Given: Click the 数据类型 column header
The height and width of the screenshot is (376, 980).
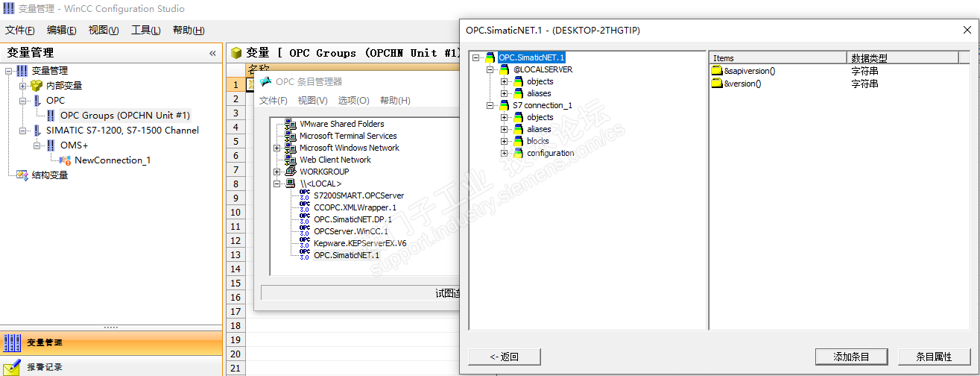Looking at the screenshot, I should 902,57.
